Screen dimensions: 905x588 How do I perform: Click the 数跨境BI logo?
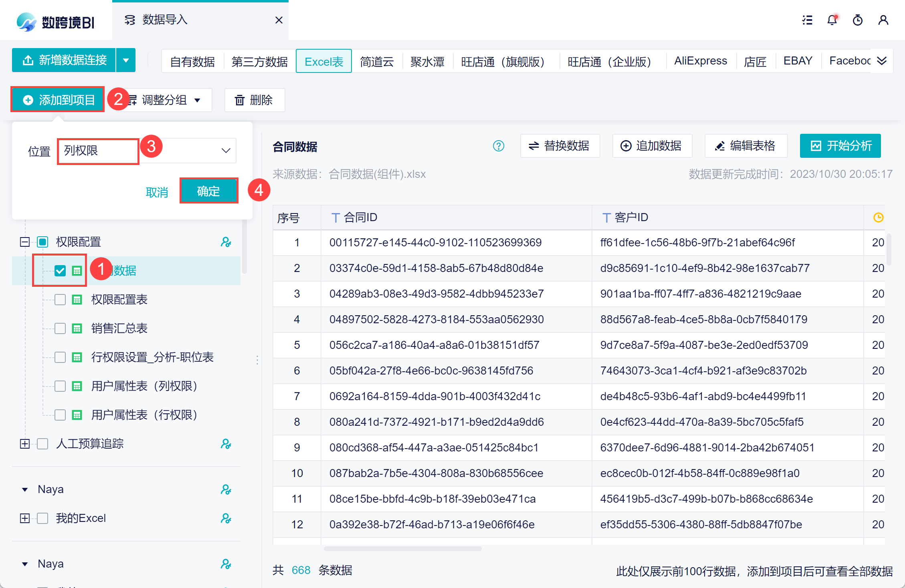(56, 22)
